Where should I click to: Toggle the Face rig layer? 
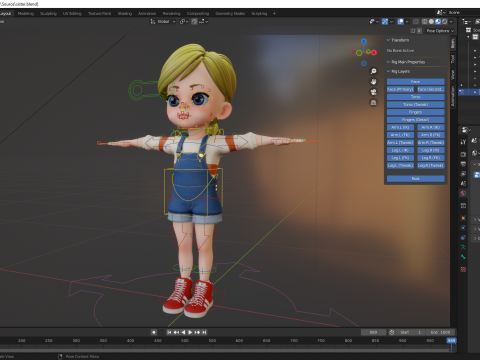(416, 82)
